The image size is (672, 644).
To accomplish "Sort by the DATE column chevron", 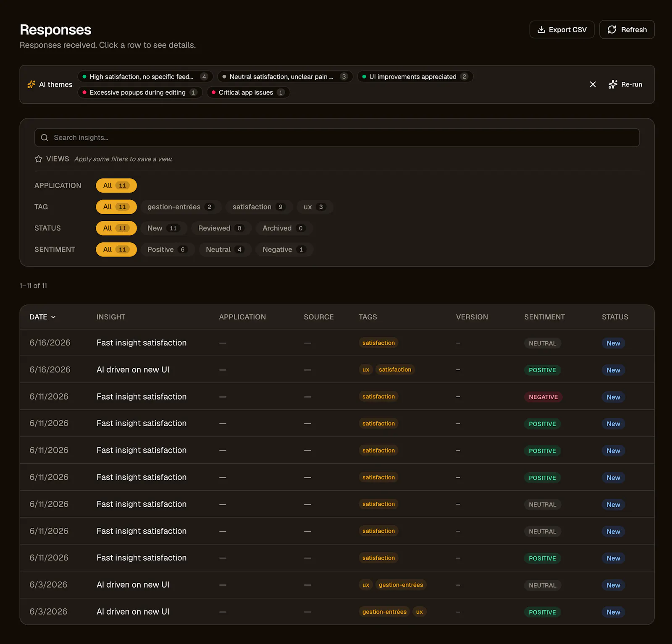I will click(x=53, y=317).
